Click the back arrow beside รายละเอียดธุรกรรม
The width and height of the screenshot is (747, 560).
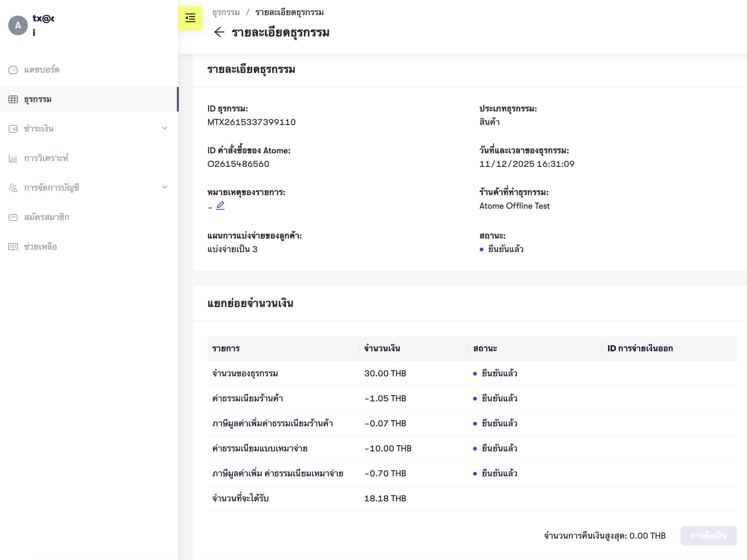[219, 32]
